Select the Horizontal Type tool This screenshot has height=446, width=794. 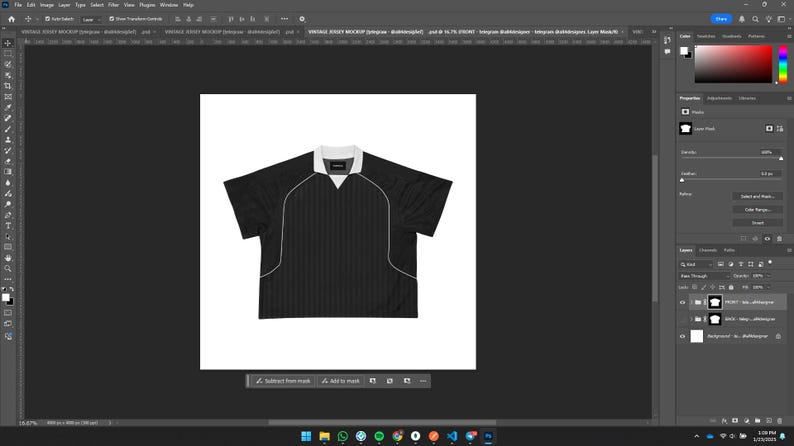pyautogui.click(x=8, y=226)
